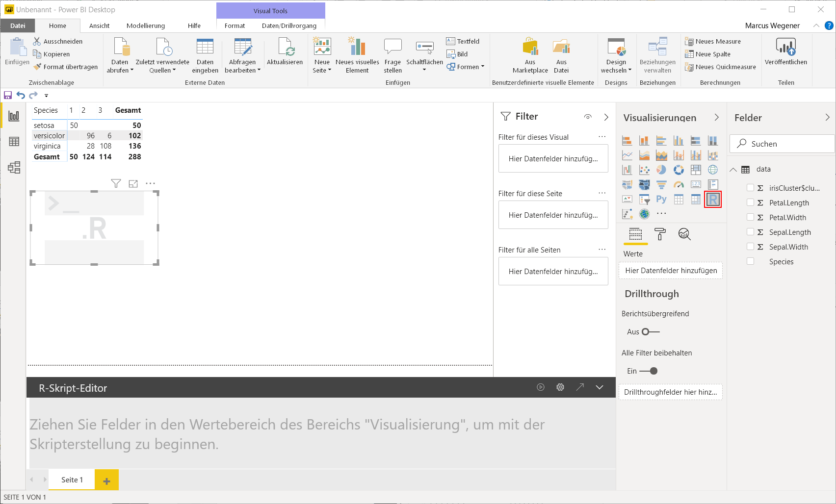Viewport: 836px width, 504px height.
Task: Toggle the Berichtsübergreifend switch
Action: pos(651,332)
